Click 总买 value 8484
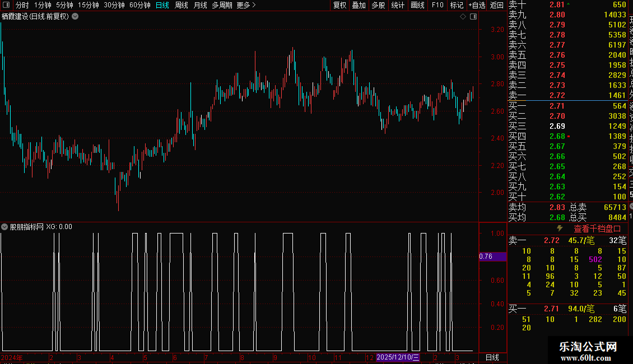The height and width of the screenshot is (364, 633). coord(617,217)
